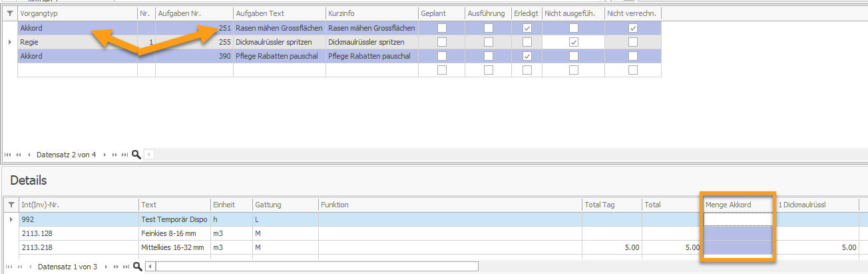868x274 pixels.
Task: Click the Funktion column header
Action: pos(449,205)
